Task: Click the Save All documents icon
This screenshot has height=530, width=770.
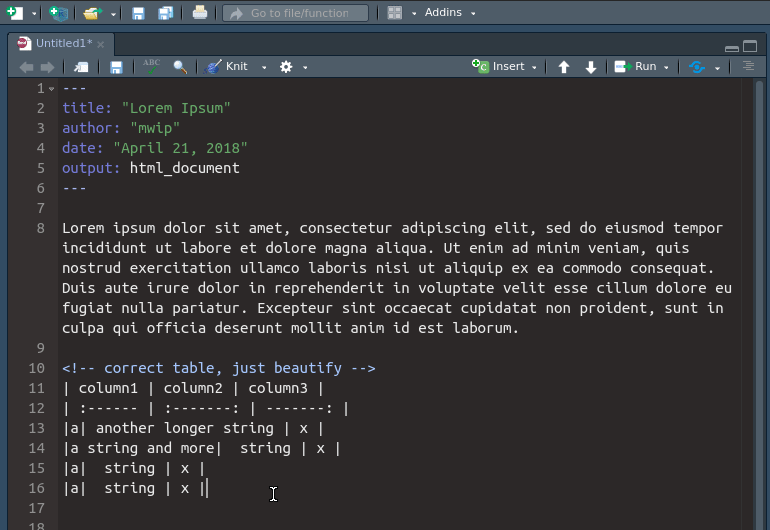Action: [165, 13]
